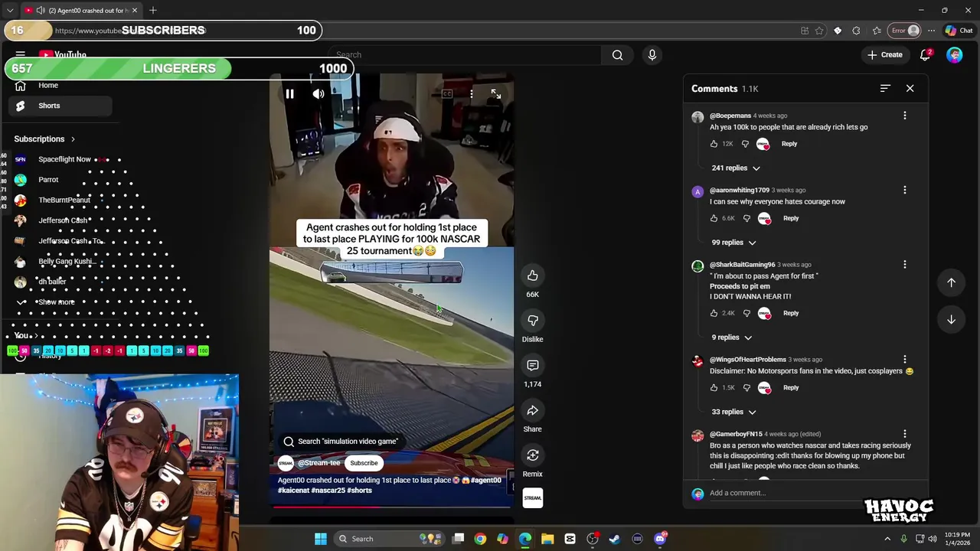Expand the 241 replies thread
Screen dimensions: 980x551
[736, 168]
